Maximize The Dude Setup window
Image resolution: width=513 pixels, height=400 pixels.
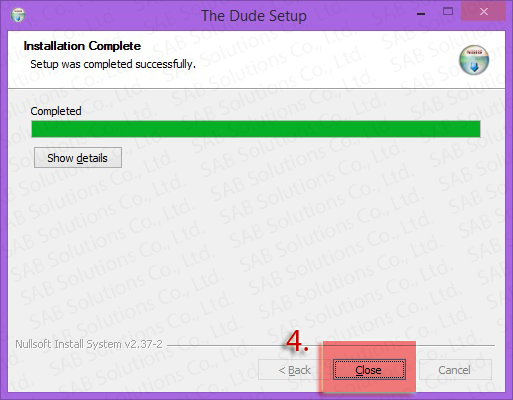448,12
